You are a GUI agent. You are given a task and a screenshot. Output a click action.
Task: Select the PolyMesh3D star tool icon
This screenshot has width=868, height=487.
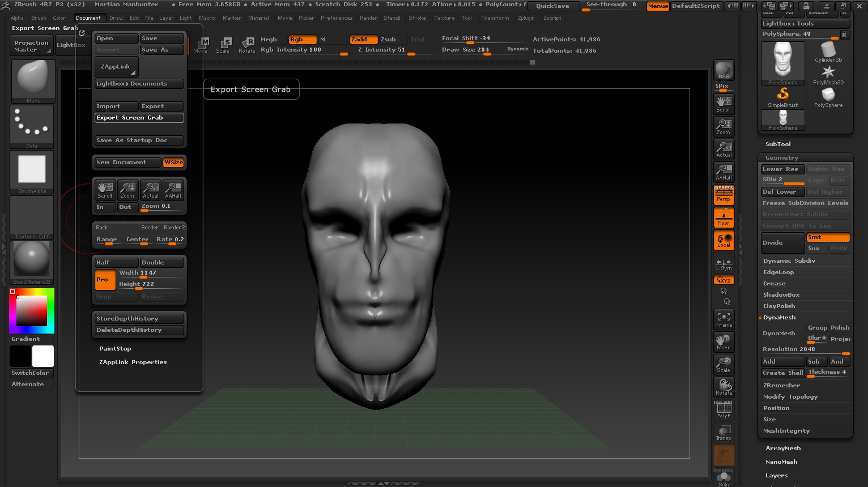pos(828,74)
